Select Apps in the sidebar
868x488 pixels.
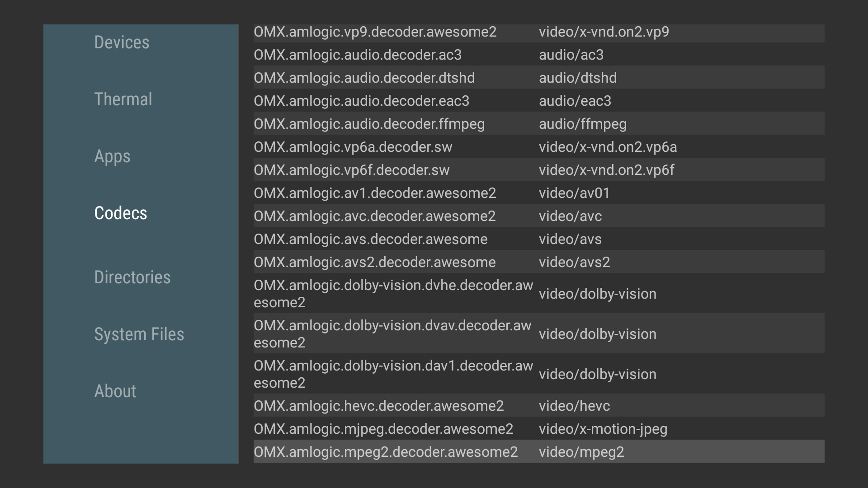click(x=112, y=156)
